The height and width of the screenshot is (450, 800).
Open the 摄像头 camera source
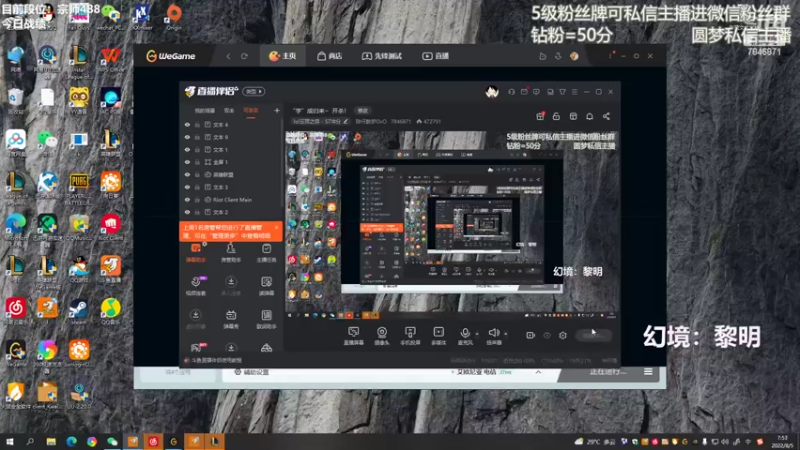pyautogui.click(x=382, y=336)
